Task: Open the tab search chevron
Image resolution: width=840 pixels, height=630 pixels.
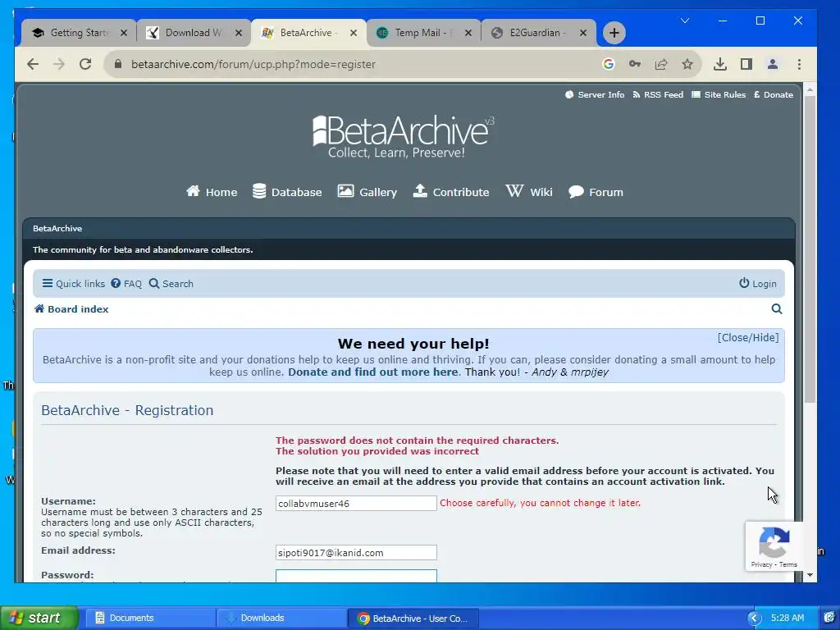Action: [x=685, y=21]
